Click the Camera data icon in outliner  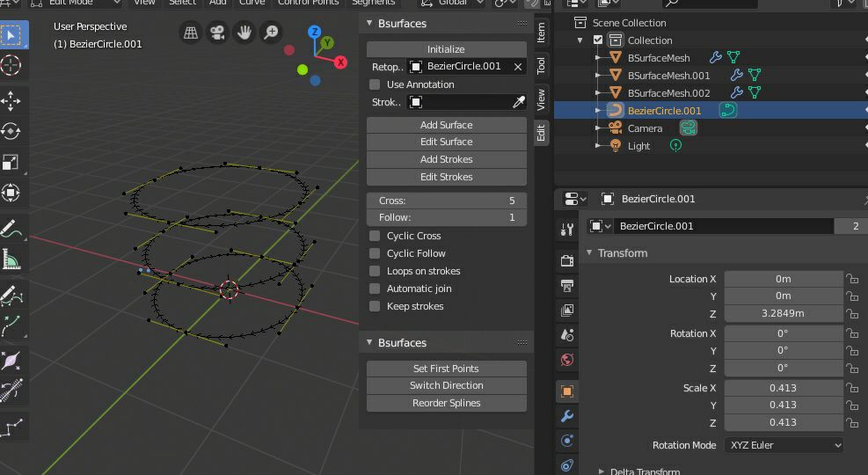[x=688, y=128]
